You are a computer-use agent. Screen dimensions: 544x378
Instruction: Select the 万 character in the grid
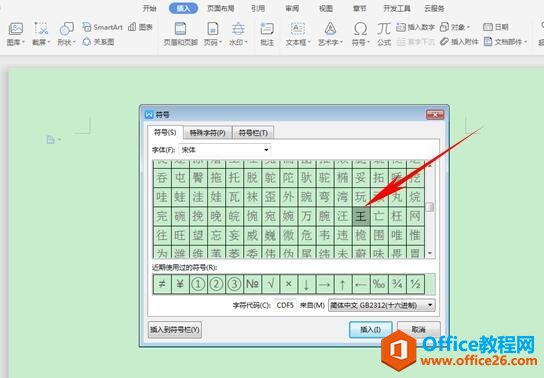tap(306, 216)
